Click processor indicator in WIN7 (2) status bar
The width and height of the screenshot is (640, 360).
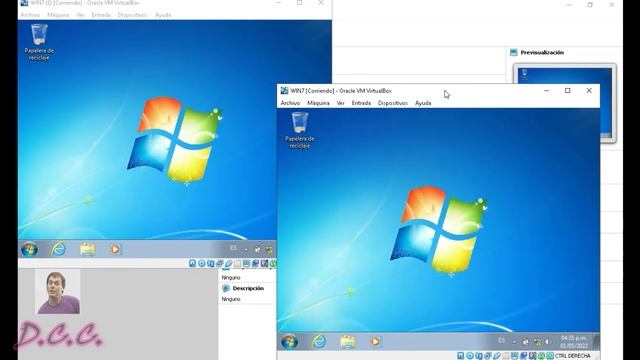pos(264,263)
